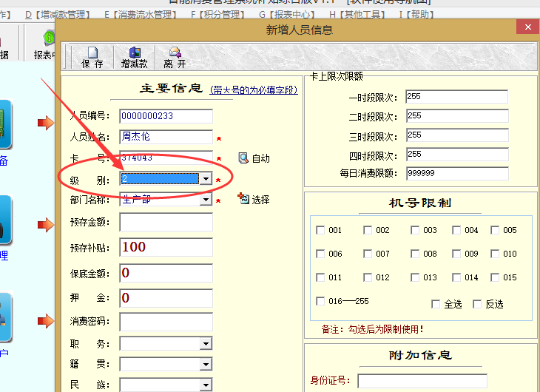Screen dimensions: 540x392
Task: Click the 卡号 card number field
Action: [x=166, y=158]
